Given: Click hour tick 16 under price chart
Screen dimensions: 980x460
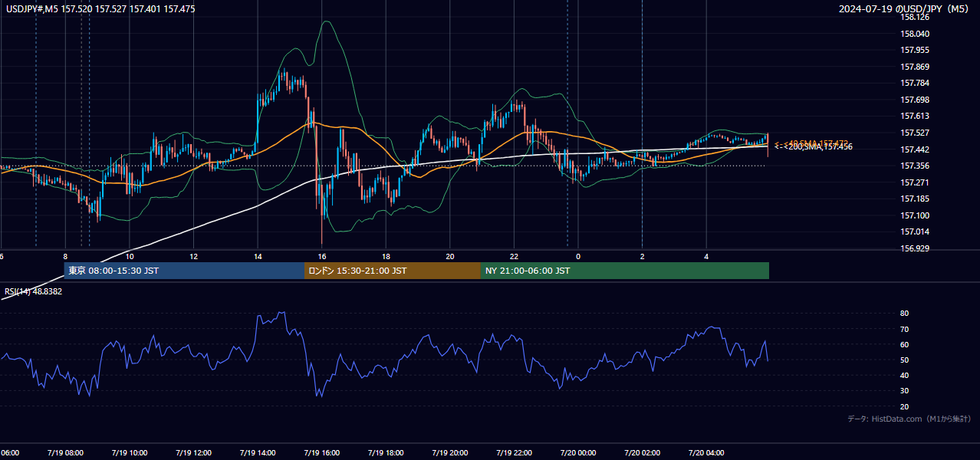Looking at the screenshot, I should 322,256.
